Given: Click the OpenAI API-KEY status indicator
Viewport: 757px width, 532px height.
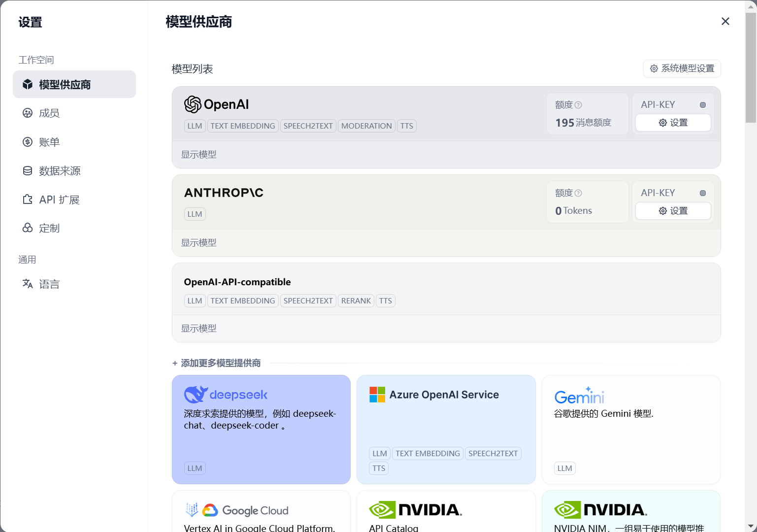Looking at the screenshot, I should coord(703,105).
